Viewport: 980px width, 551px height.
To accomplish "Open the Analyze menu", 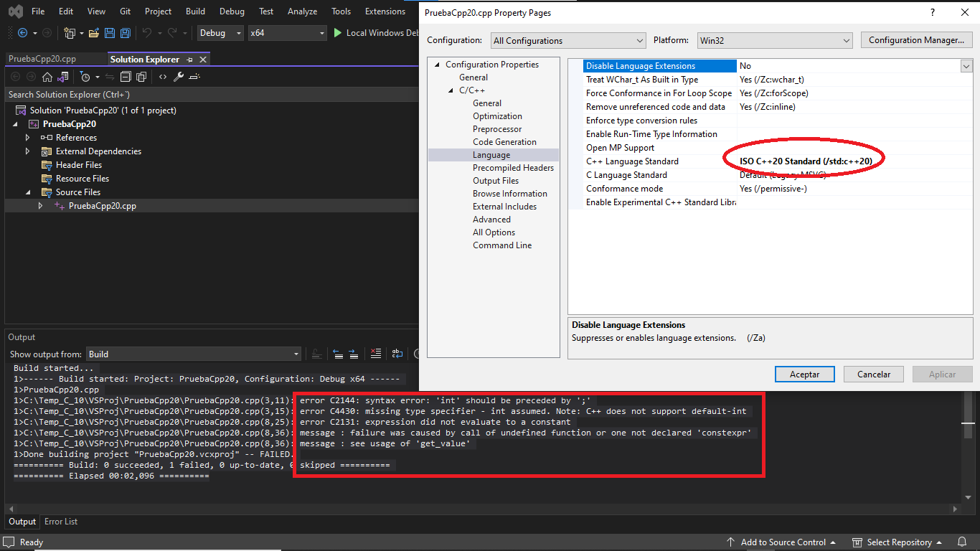I will (x=302, y=11).
